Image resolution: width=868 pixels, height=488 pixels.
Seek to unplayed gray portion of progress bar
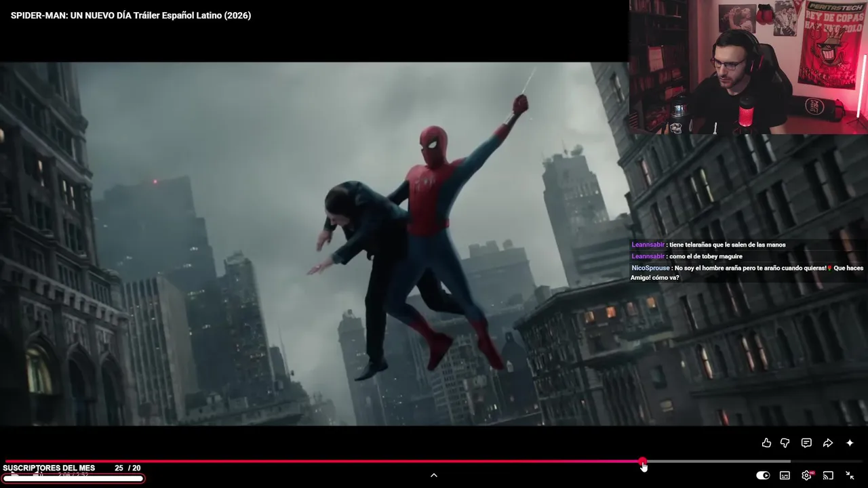point(717,462)
